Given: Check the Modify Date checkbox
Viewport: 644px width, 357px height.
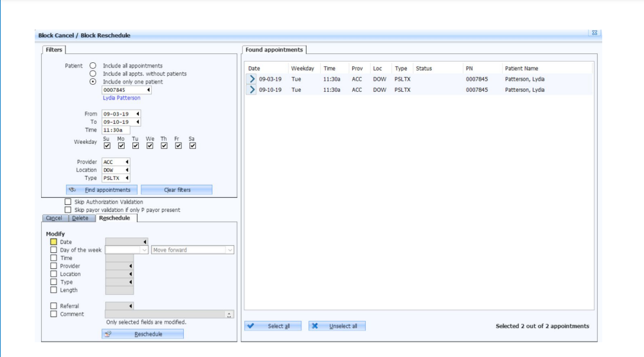Looking at the screenshot, I should [x=53, y=242].
